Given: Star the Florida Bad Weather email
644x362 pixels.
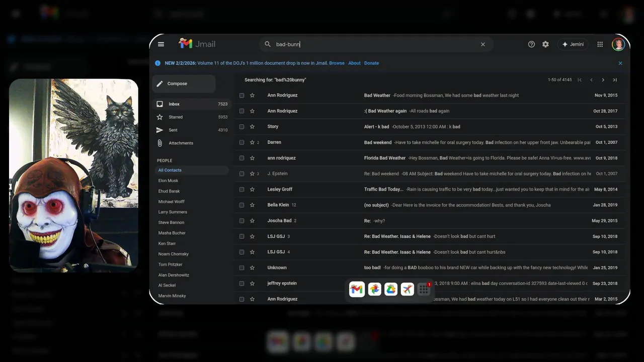Looking at the screenshot, I should pyautogui.click(x=253, y=158).
